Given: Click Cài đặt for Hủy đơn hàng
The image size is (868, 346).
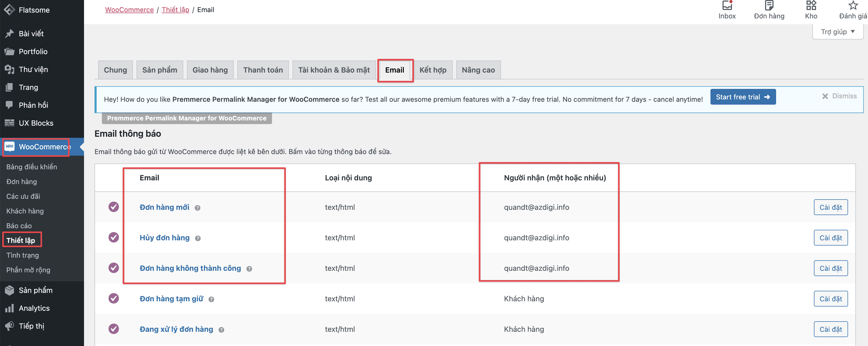Looking at the screenshot, I should tap(831, 238).
